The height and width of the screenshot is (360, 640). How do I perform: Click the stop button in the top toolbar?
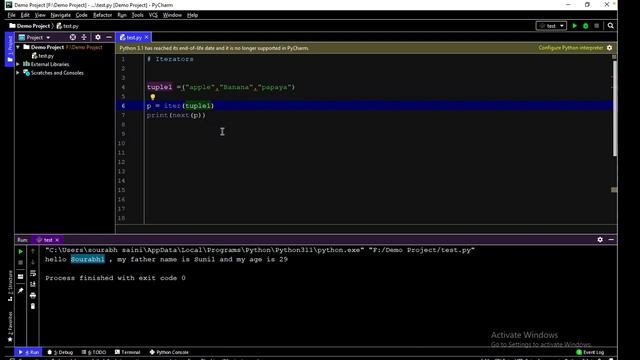(597, 26)
